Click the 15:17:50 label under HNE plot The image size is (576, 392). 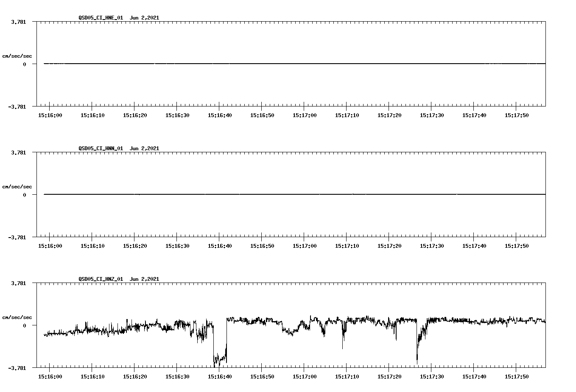pos(517,115)
